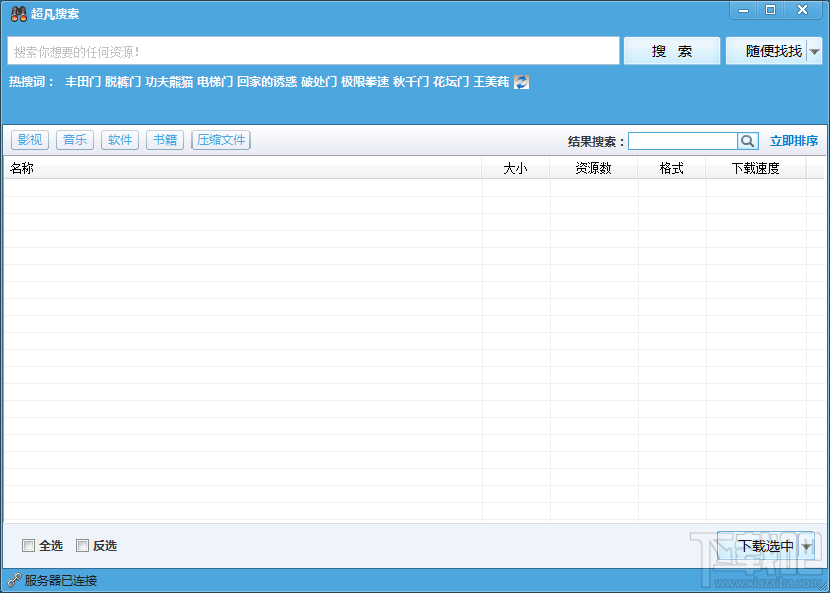Click the magnifier icon for result search
The width and height of the screenshot is (830, 593).
(747, 141)
